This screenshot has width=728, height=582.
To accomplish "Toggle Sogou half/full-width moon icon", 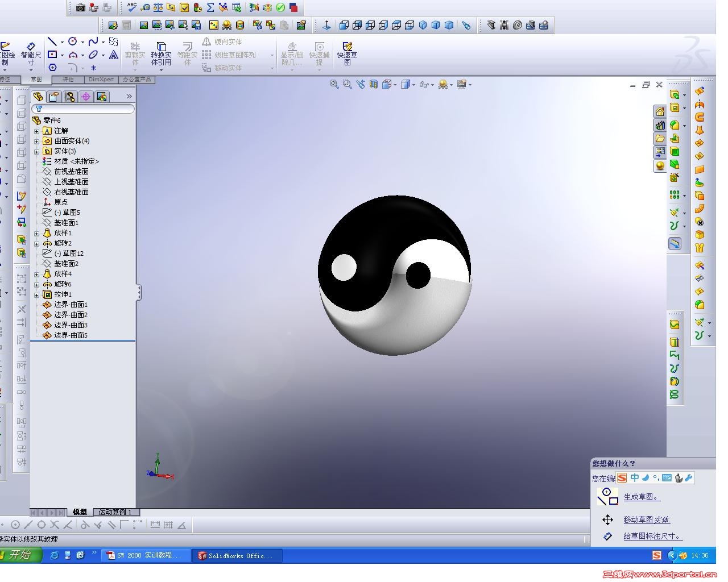I will [x=646, y=477].
